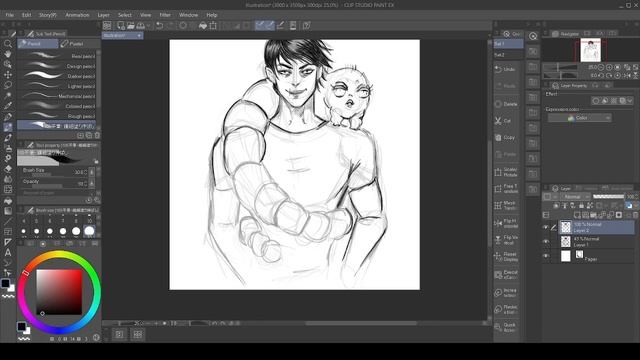The height and width of the screenshot is (360, 640).
Task: Select the Zoom magnifier tool
Action: tap(8, 44)
